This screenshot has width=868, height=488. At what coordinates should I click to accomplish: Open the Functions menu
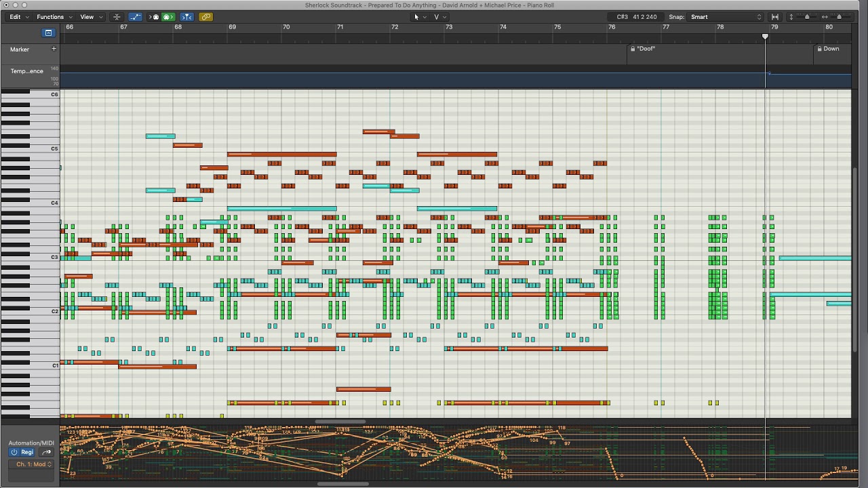(x=54, y=17)
